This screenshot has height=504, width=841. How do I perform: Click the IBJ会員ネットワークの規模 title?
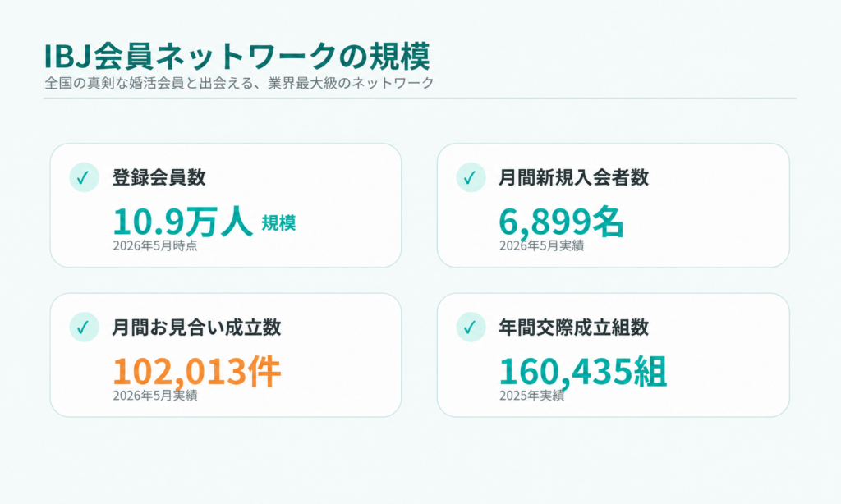click(x=237, y=56)
